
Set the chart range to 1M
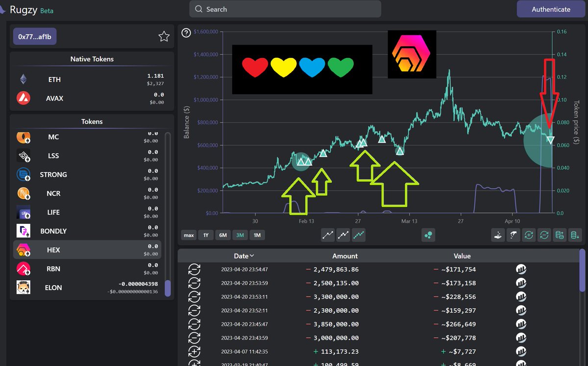(x=257, y=235)
